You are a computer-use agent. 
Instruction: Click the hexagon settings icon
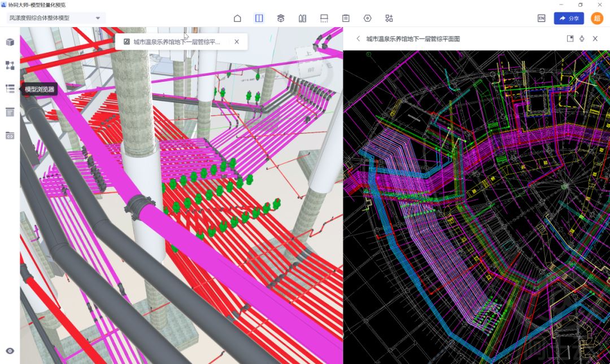(368, 18)
